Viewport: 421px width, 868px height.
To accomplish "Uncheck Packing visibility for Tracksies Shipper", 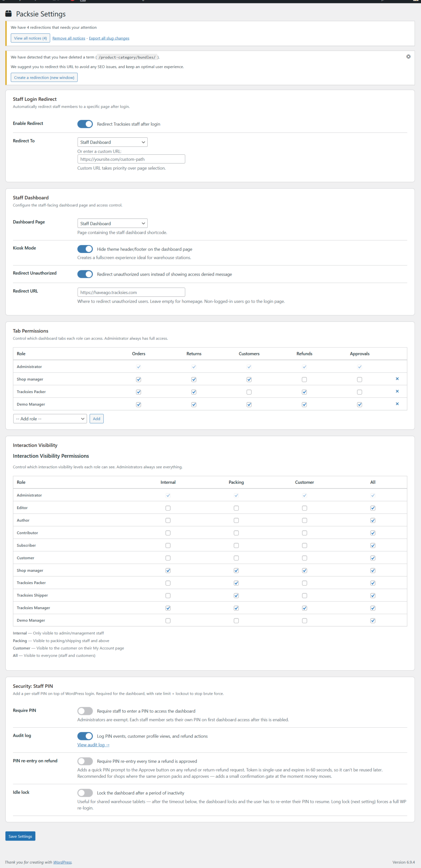I will click(236, 595).
